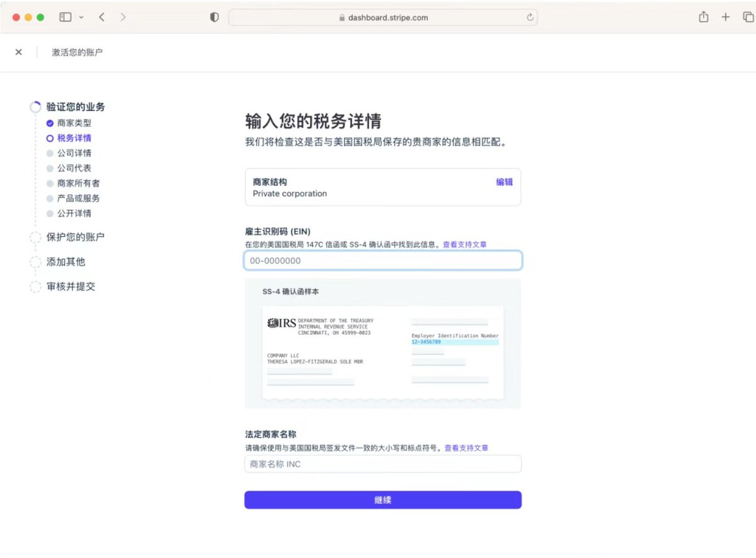Click the Safari forward arrow
The width and height of the screenshot is (756, 558).
coord(123,18)
